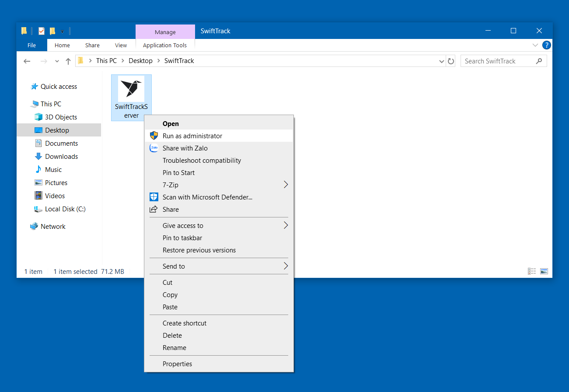Open the Properties quick access toolbar icon
This screenshot has width=569, height=392.
[42, 31]
